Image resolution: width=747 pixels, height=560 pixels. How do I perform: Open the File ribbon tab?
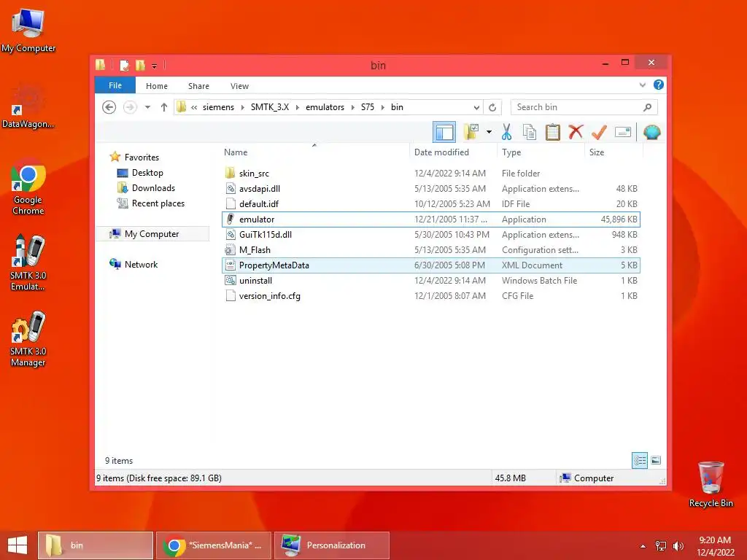(x=115, y=85)
